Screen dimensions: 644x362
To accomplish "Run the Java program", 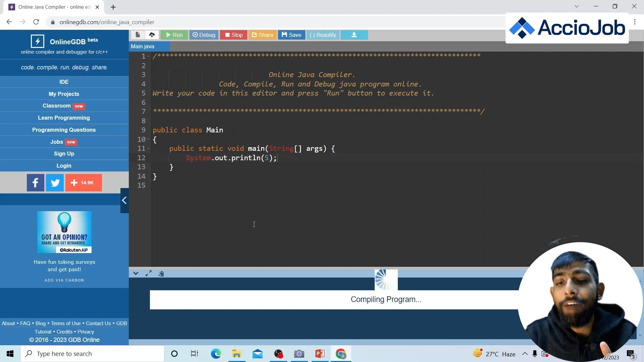I will click(174, 35).
